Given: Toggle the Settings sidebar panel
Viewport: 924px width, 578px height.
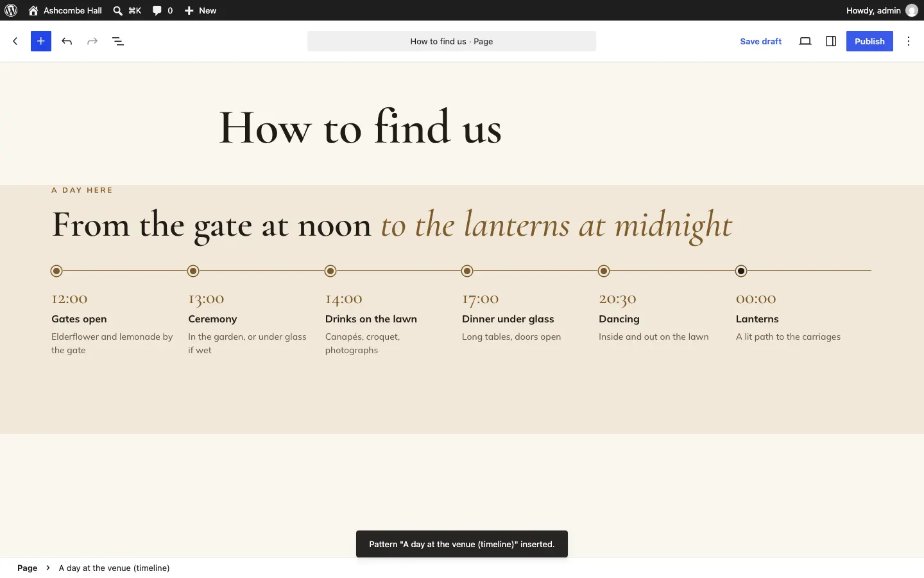Looking at the screenshot, I should [x=831, y=41].
